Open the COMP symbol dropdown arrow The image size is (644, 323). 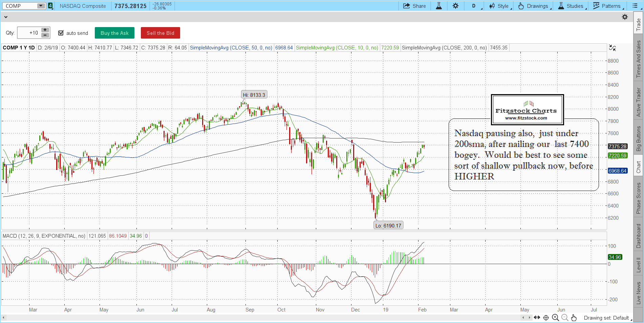click(41, 6)
